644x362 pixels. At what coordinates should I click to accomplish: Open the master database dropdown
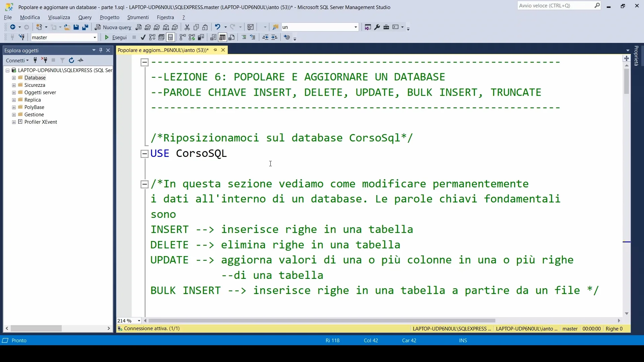click(95, 38)
